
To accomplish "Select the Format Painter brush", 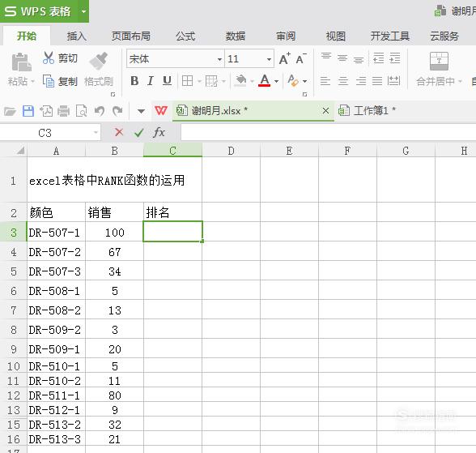I will (x=99, y=61).
